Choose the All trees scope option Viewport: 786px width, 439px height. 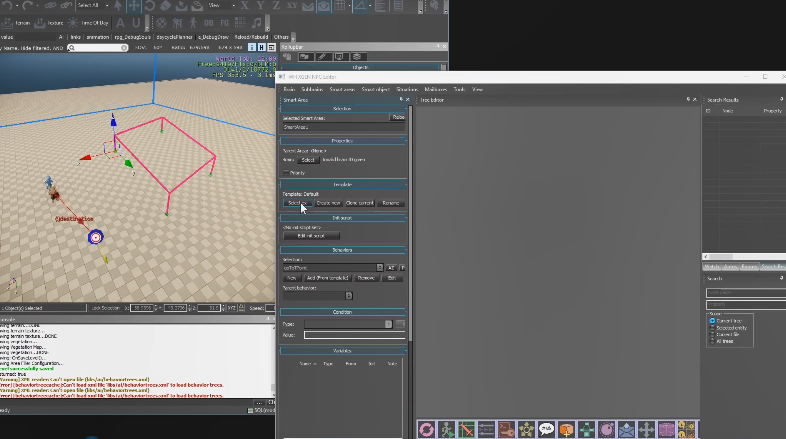(711, 341)
